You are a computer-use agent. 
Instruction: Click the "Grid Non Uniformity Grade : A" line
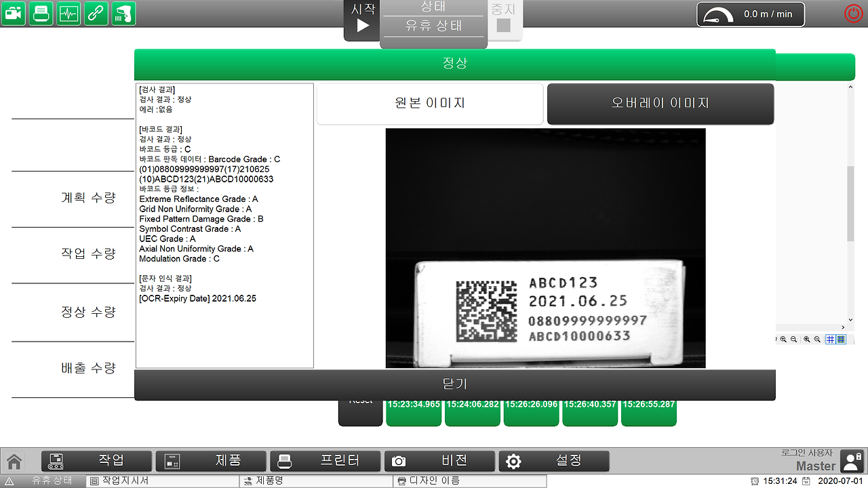pos(195,209)
